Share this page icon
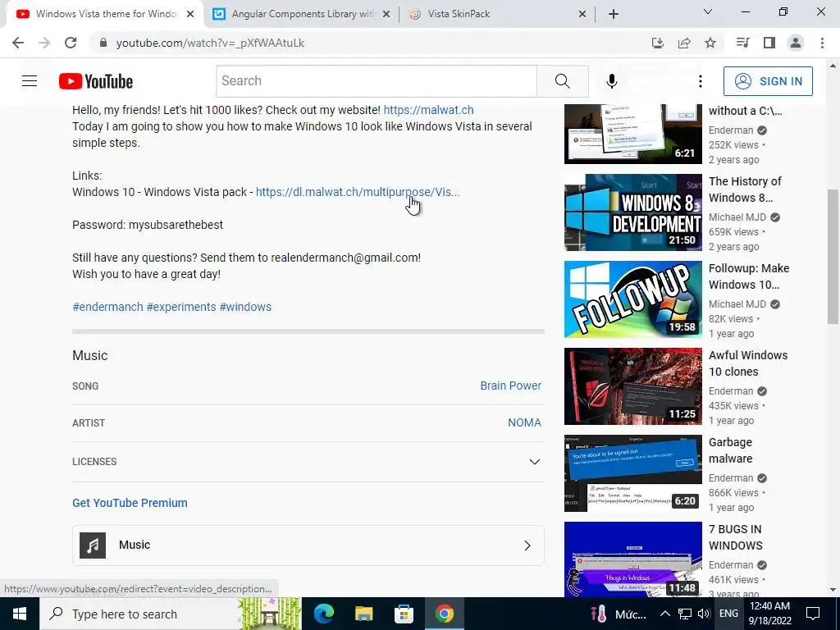 [x=684, y=43]
